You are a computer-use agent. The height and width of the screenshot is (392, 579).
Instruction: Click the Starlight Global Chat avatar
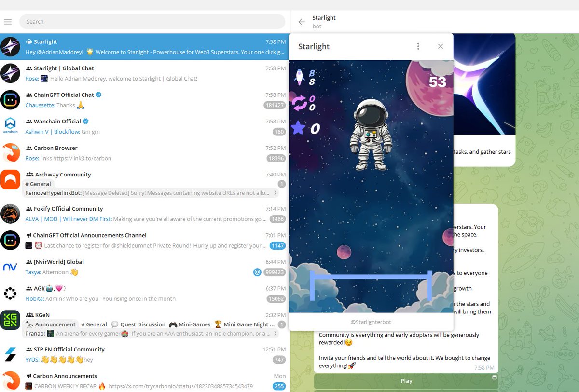[x=10, y=73]
